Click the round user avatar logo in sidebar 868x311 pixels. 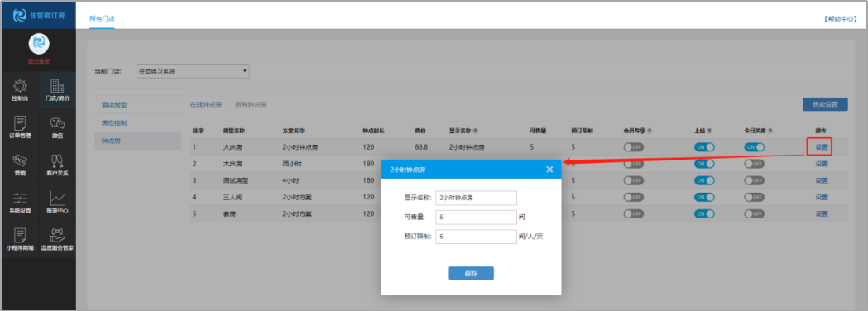[39, 44]
